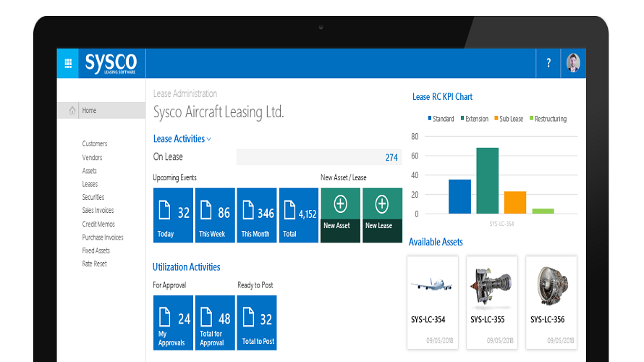Open the Total upcoming events tile
The width and height of the screenshot is (644, 362).
tap(299, 215)
